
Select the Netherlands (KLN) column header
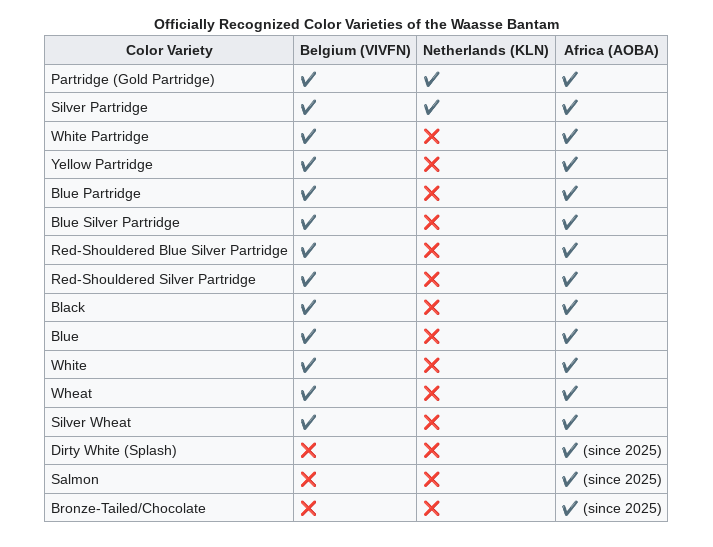(x=486, y=50)
